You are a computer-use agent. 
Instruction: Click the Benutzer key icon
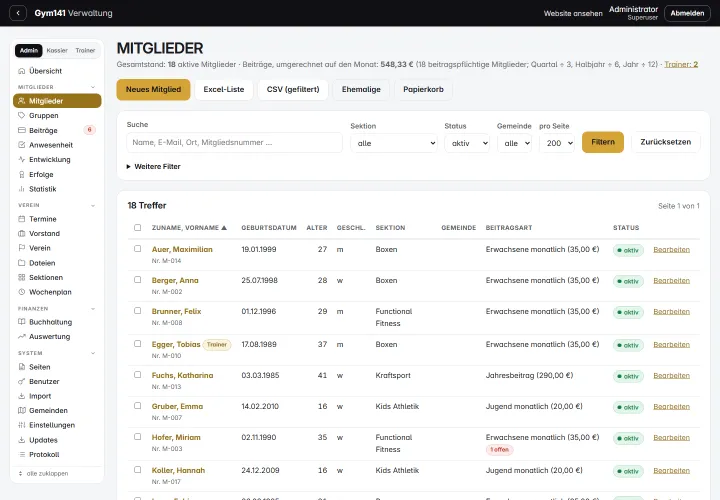pos(21,382)
